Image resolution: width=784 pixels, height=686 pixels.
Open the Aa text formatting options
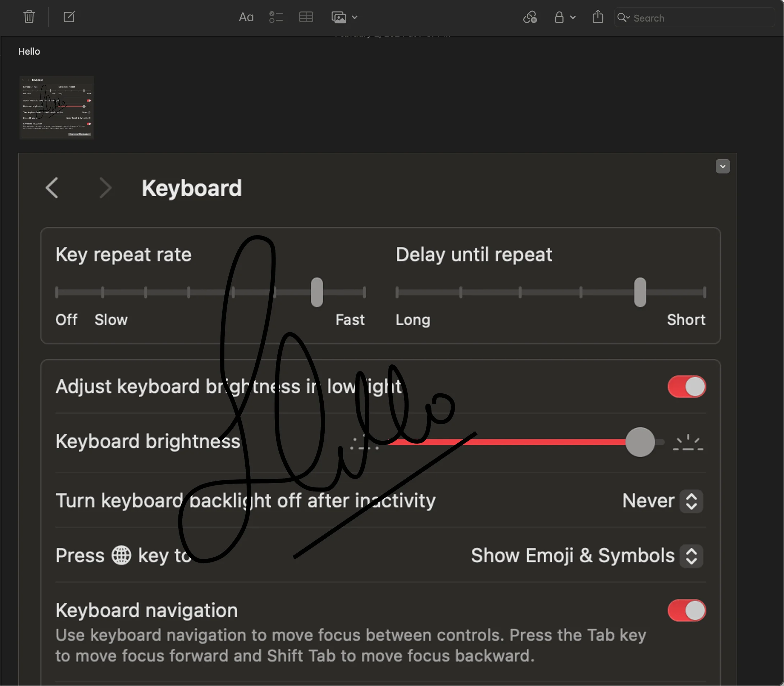tap(246, 17)
